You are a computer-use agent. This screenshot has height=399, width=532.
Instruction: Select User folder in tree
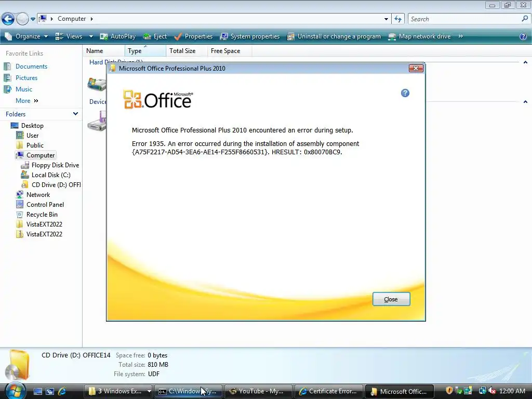[x=32, y=136]
